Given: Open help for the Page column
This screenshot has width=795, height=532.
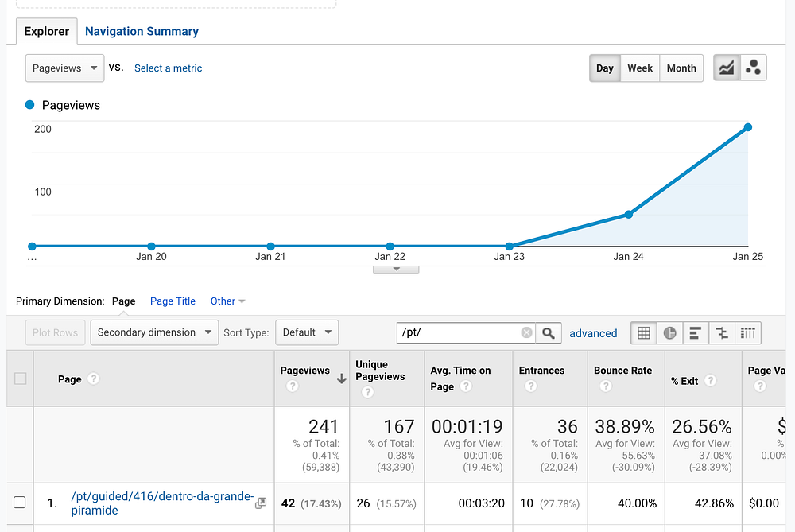Looking at the screenshot, I should point(93,379).
